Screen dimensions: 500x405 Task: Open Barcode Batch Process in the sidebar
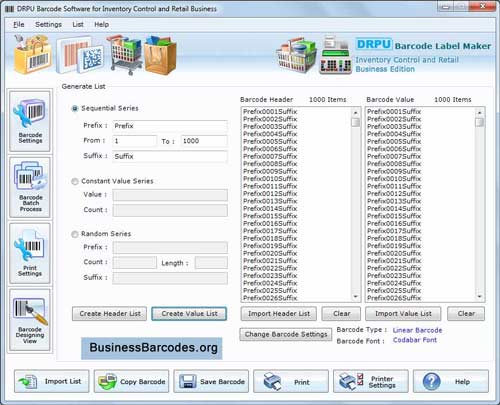click(x=30, y=187)
